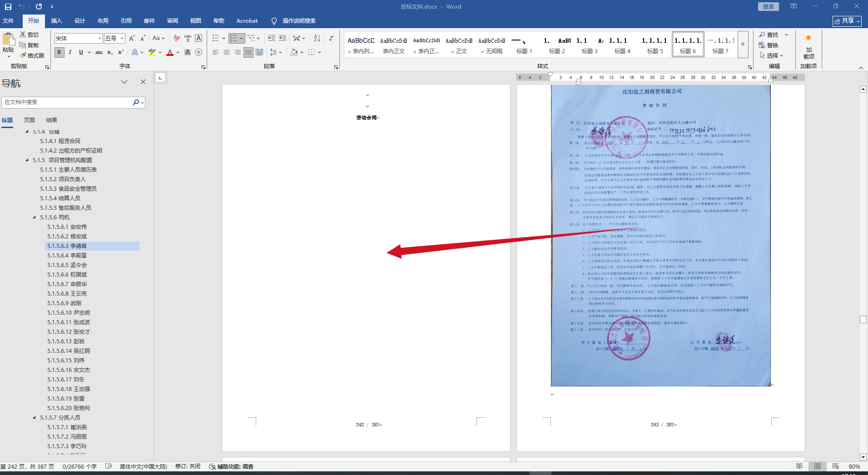Click the search magnifier in the navigation pane
Viewport: 868px width, 475px height.
point(135,102)
